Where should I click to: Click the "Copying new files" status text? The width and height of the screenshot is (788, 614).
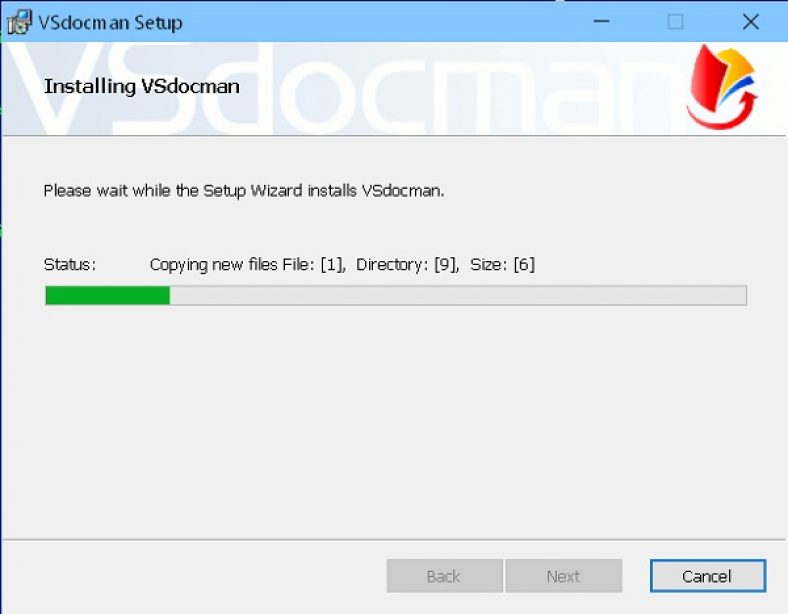point(214,265)
